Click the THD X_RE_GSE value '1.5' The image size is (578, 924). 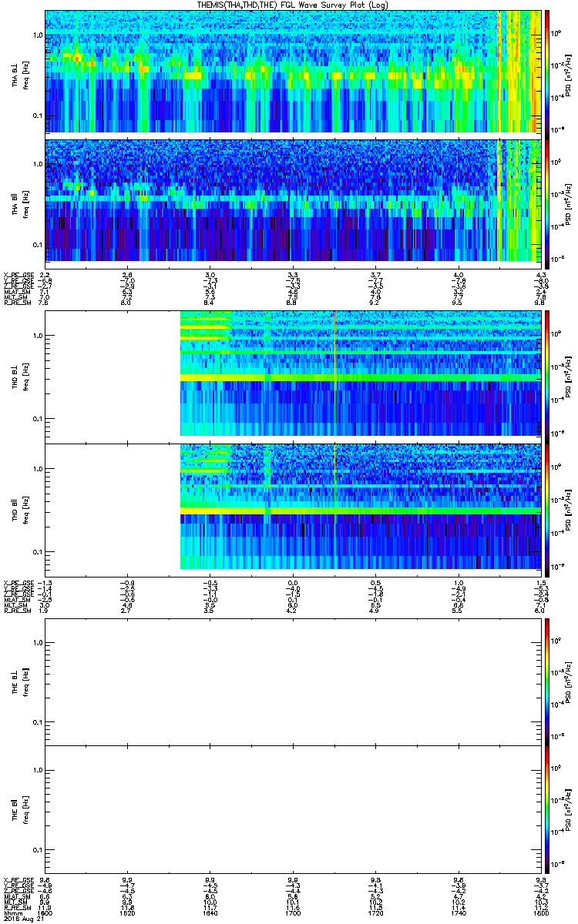tap(541, 583)
